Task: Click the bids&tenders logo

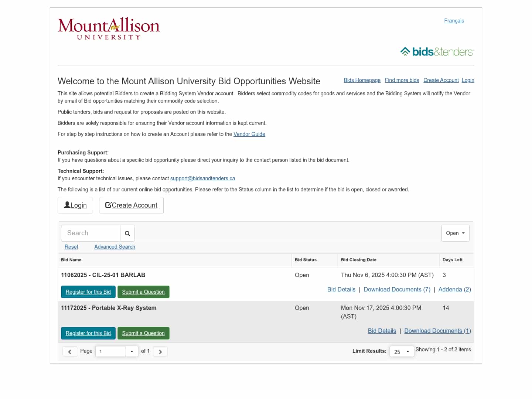Action: click(x=437, y=52)
